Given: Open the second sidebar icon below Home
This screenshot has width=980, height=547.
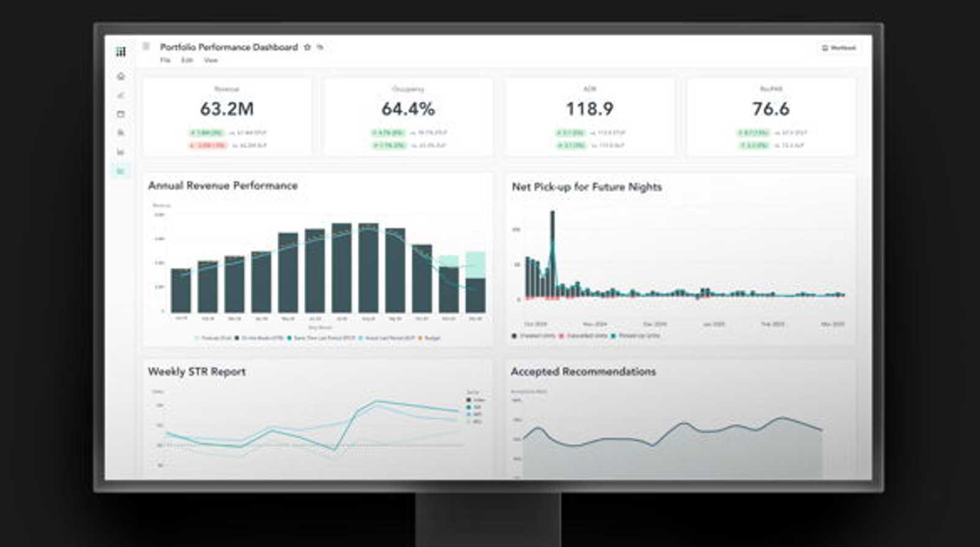Looking at the screenshot, I should (x=121, y=95).
